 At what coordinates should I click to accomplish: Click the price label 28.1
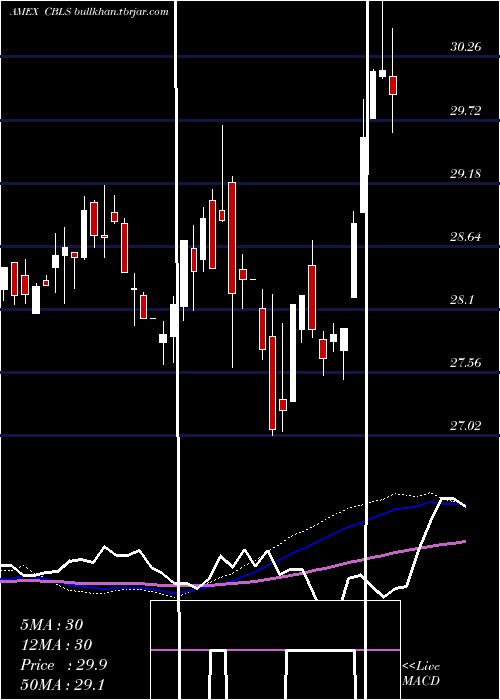(462, 299)
